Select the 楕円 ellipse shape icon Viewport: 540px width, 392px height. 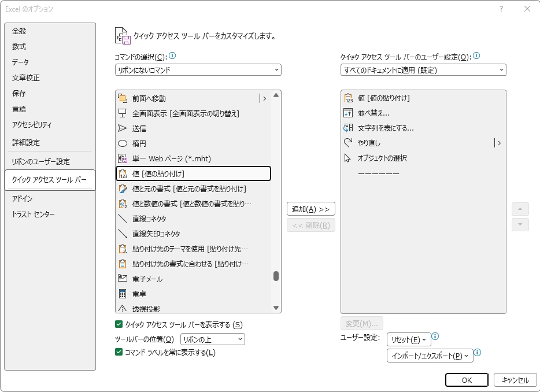[x=122, y=143]
